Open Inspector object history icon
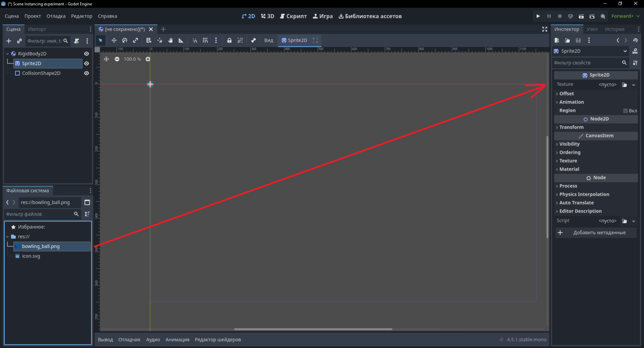 click(635, 40)
